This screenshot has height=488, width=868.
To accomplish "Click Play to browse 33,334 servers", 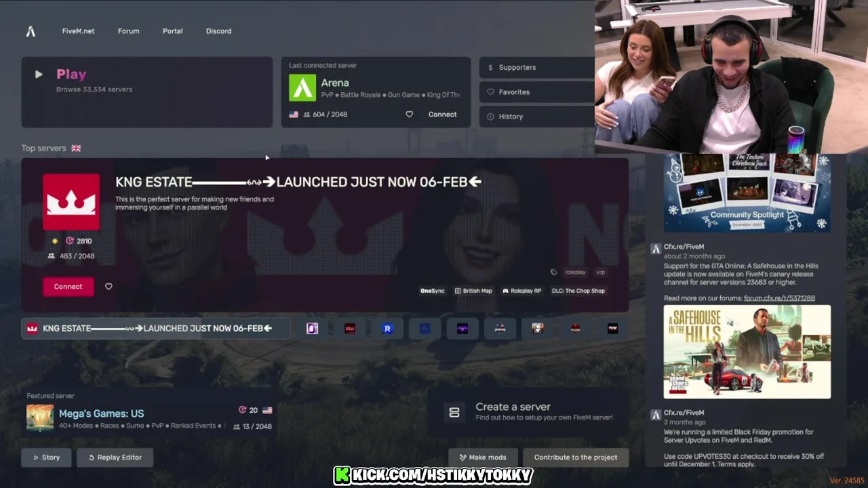I will 146,92.
